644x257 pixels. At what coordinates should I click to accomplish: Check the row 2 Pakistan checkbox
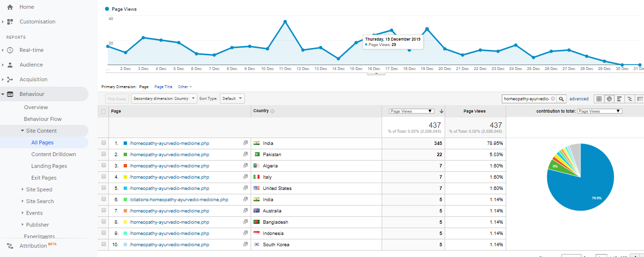tap(103, 155)
